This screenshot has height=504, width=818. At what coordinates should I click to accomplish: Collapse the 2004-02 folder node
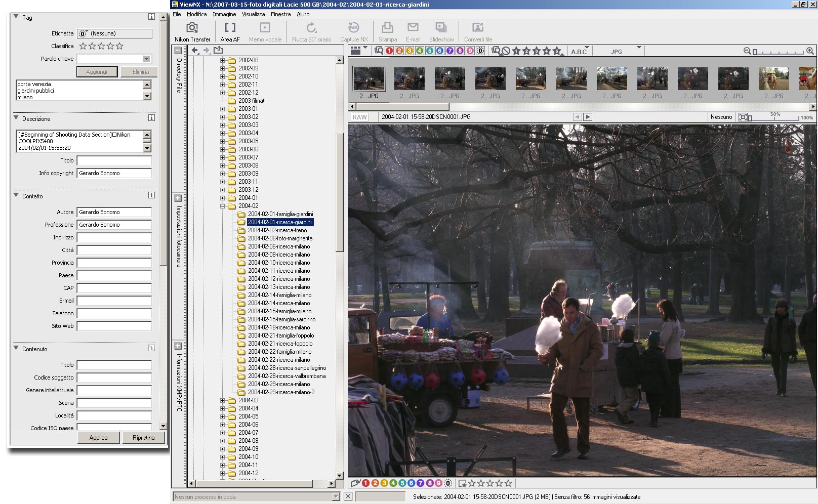pyautogui.click(x=222, y=206)
